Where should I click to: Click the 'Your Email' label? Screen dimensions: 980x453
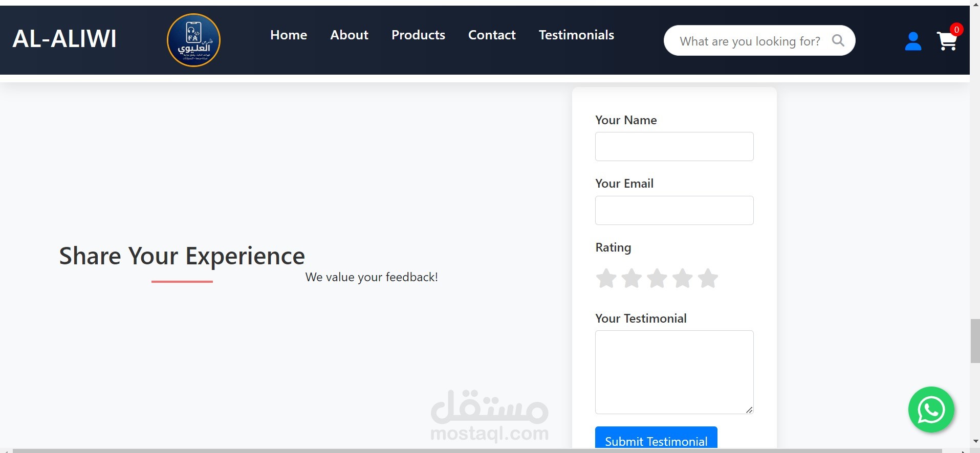coord(624,183)
